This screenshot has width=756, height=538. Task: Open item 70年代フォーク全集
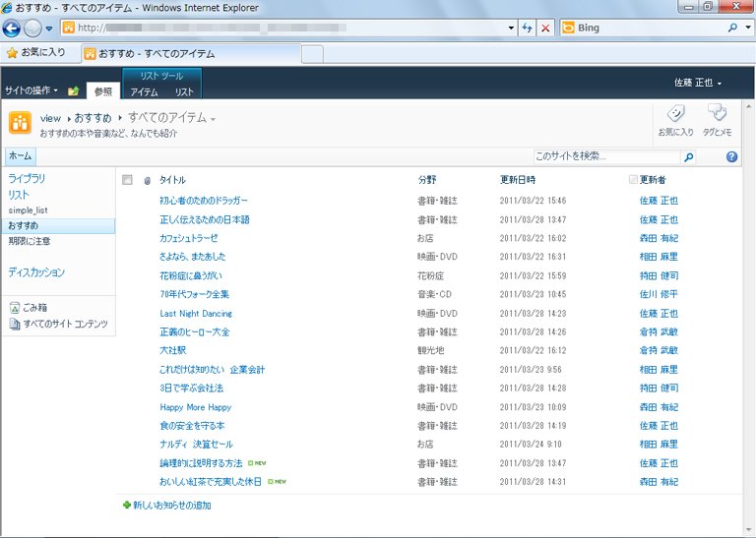pyautogui.click(x=194, y=294)
